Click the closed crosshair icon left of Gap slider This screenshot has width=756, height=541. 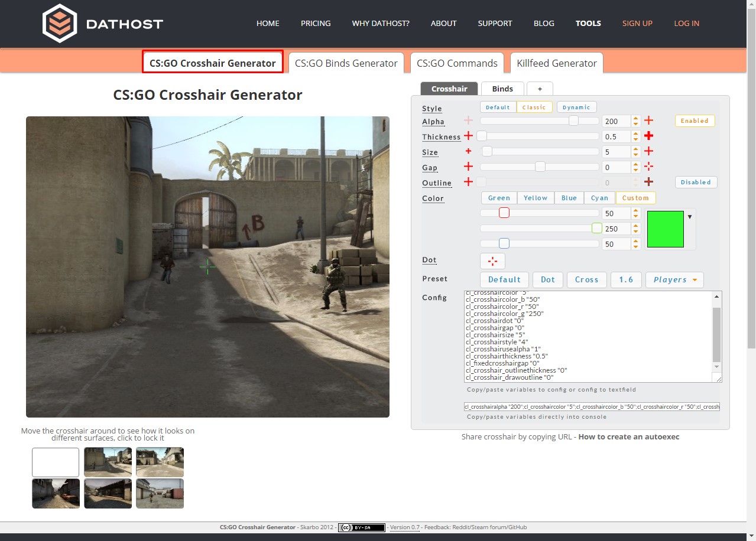[469, 167]
